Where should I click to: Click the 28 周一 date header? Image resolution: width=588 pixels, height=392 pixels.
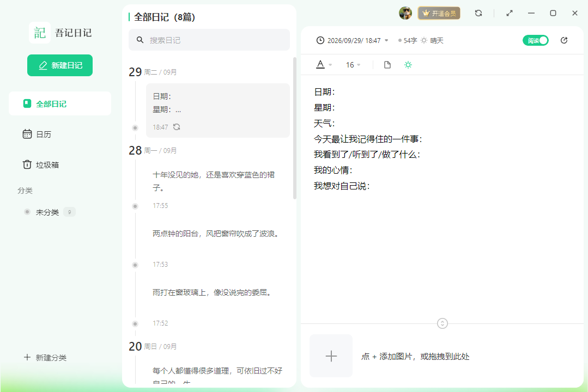[153, 150]
